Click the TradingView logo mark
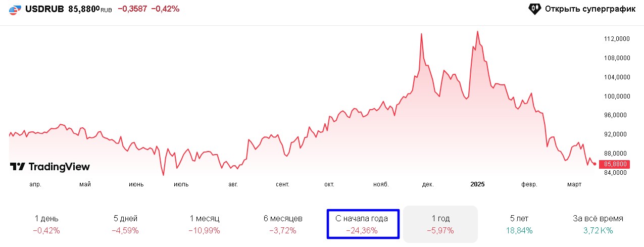 (x=18, y=167)
